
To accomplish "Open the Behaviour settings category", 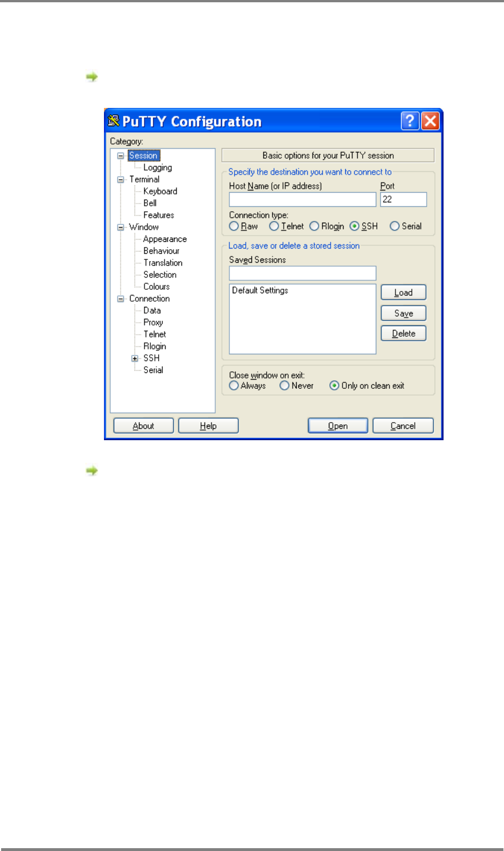I will [x=161, y=251].
